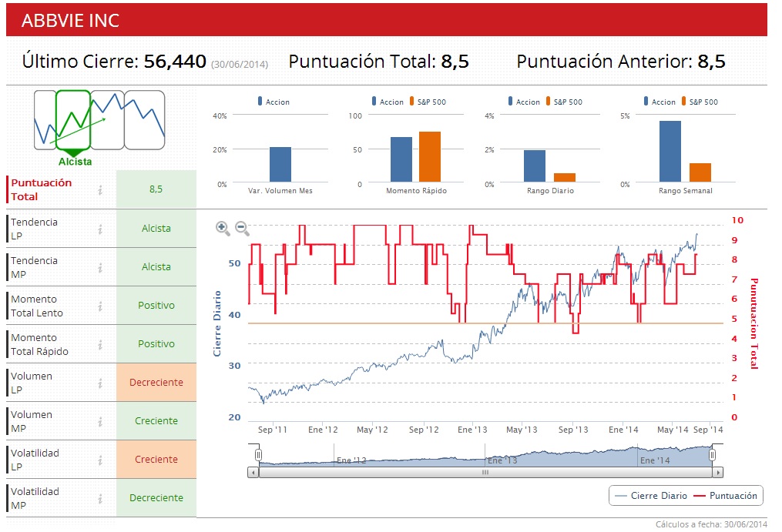
Task: Click the May '13 x-axis label
Action: (522, 430)
